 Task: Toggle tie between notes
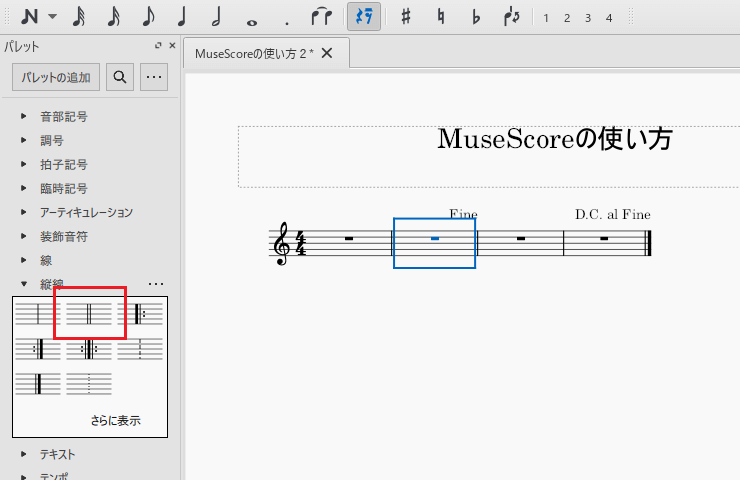pyautogui.click(x=322, y=17)
